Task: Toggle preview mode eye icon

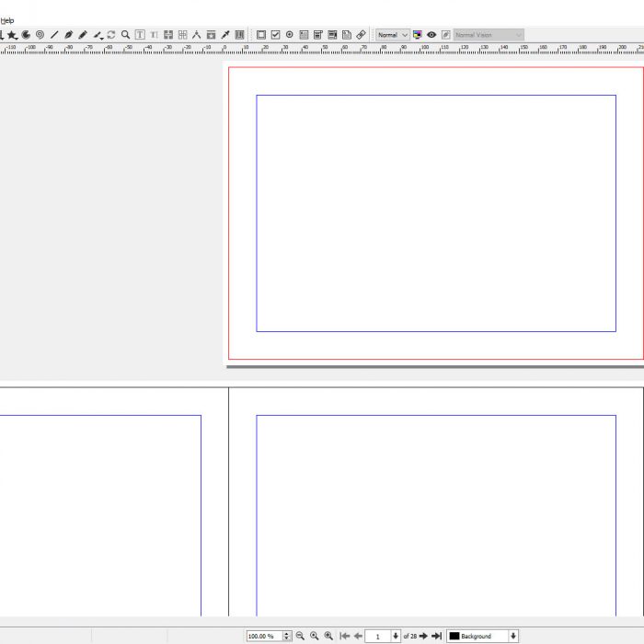Action: [431, 35]
